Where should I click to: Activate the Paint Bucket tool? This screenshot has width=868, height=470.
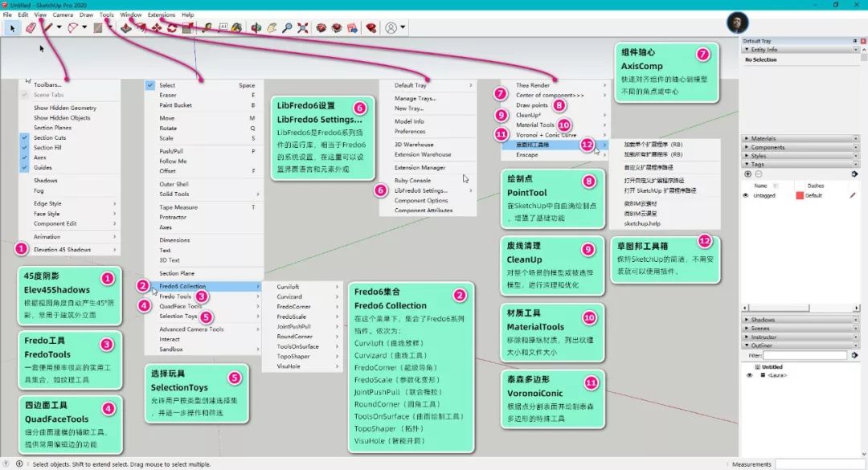pos(237,27)
